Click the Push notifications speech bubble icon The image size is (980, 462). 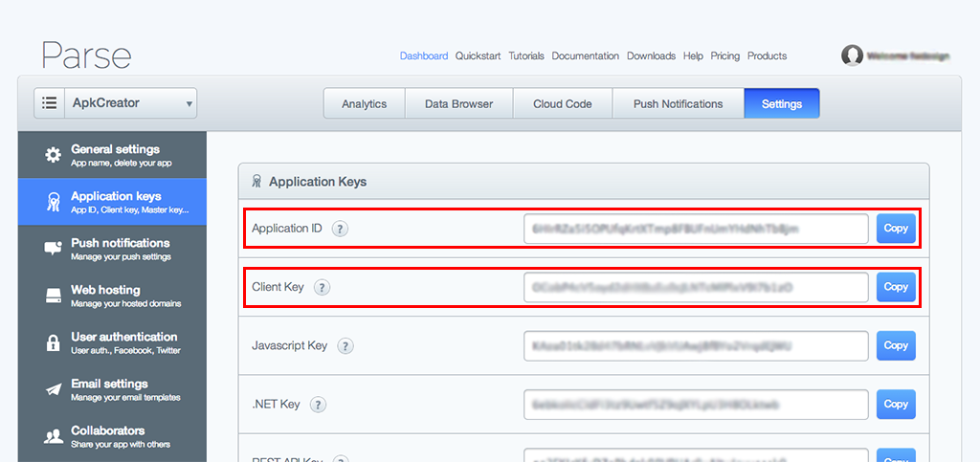click(54, 249)
